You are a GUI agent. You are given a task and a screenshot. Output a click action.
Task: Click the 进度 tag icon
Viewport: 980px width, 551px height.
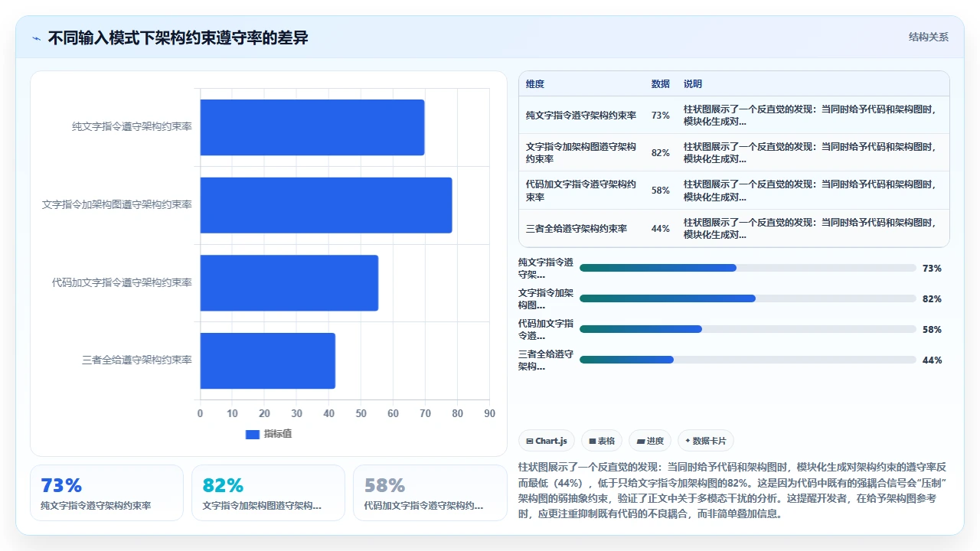click(640, 442)
